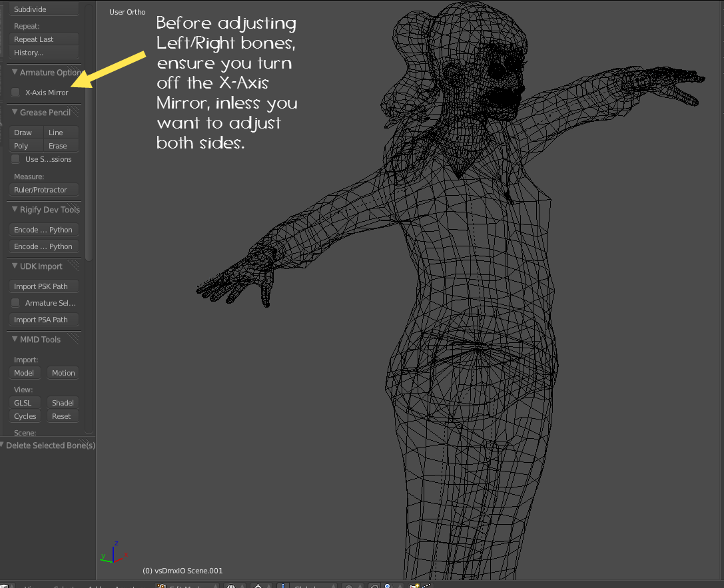Open the History... list
Screen dimensions: 724x588
(x=44, y=53)
